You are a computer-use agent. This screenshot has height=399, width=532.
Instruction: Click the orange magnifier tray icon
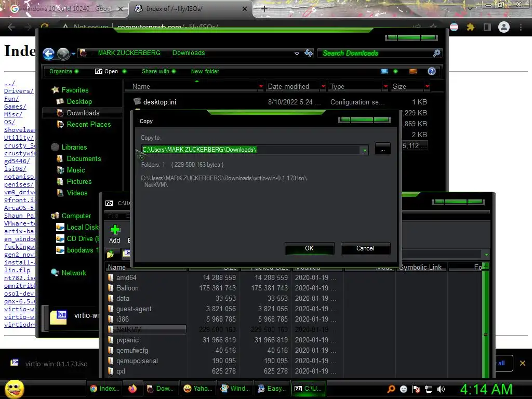pyautogui.click(x=391, y=389)
